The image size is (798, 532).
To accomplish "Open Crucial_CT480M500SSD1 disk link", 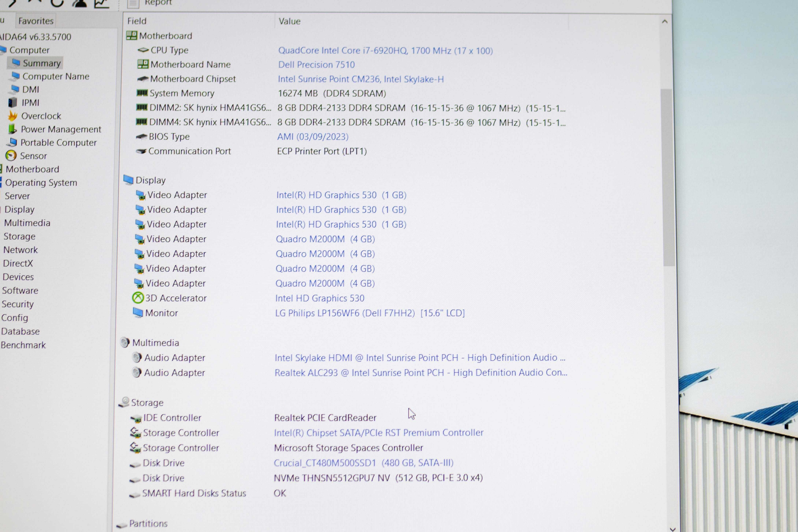I will click(363, 463).
